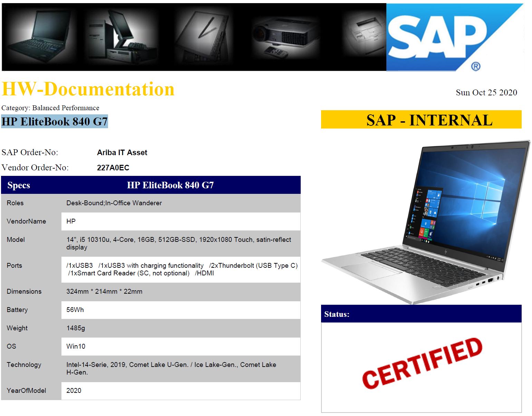Click the SAP logo in the banner
This screenshot has height=416, width=532.
point(455,37)
